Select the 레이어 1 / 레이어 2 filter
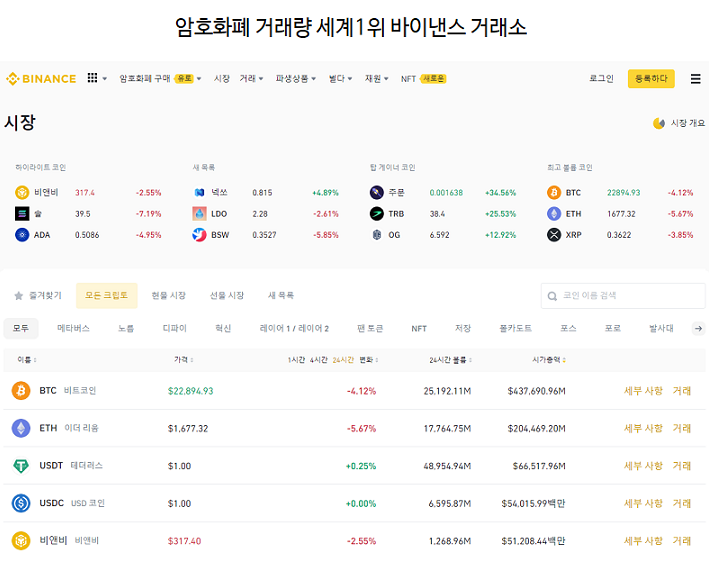The image size is (710, 567). (294, 328)
